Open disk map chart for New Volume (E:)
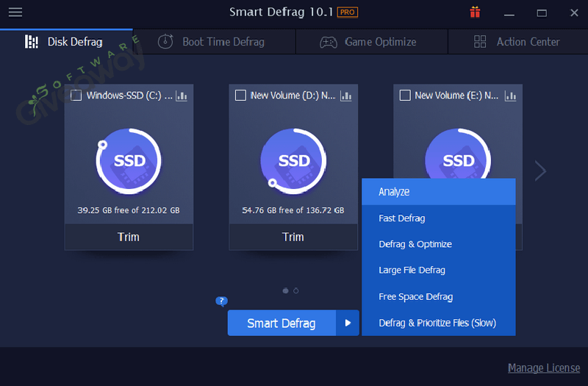The width and height of the screenshot is (588, 386). (x=510, y=96)
